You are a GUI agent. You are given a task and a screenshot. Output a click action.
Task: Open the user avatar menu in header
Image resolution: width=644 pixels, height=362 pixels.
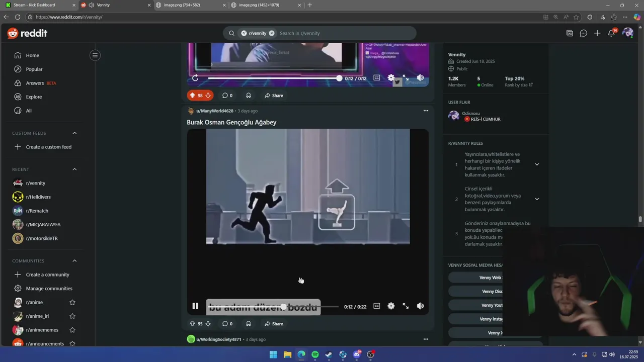coord(627,33)
